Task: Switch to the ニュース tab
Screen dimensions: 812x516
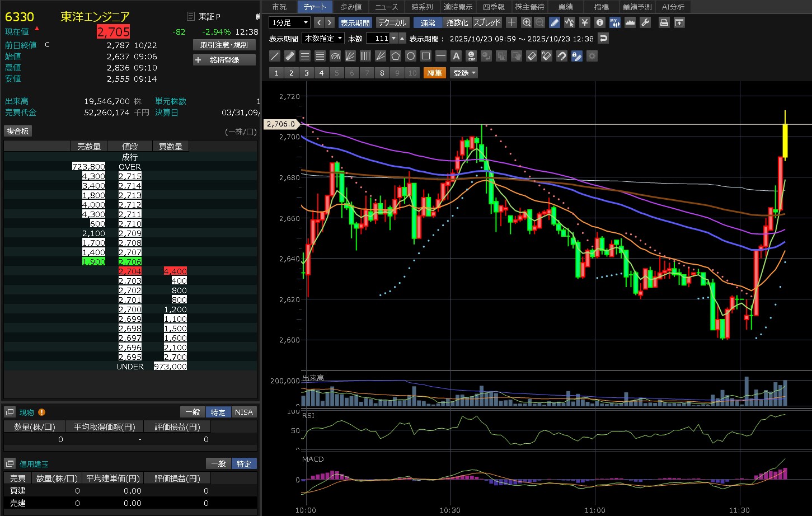Action: tap(387, 7)
